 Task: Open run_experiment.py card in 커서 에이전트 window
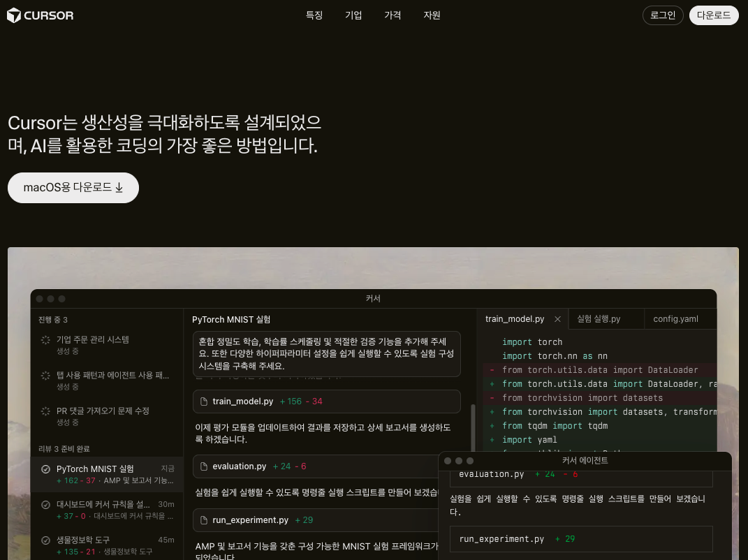(x=581, y=539)
